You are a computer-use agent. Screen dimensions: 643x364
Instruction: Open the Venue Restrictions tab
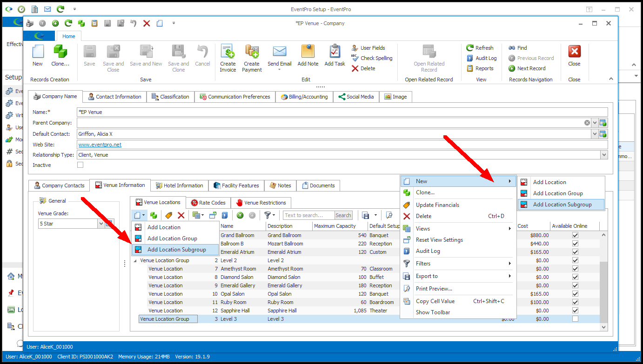261,203
